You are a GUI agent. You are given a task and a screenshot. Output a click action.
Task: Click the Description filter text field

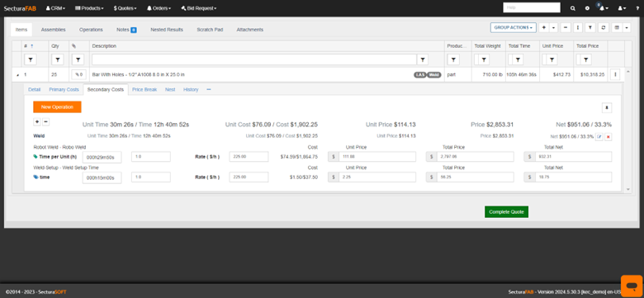coord(253,59)
